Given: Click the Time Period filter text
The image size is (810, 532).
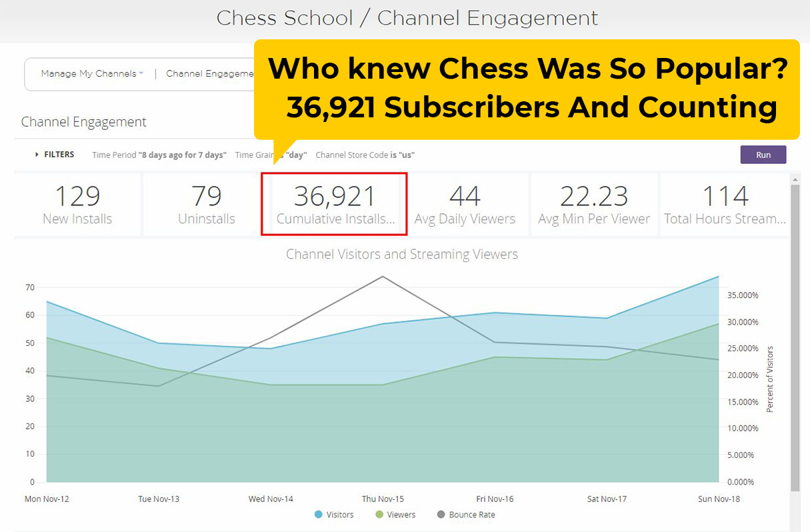Looking at the screenshot, I should [x=159, y=155].
